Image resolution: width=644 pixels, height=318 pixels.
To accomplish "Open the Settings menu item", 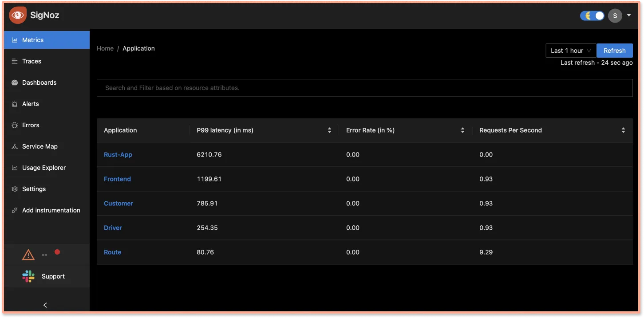I will pos(47,189).
